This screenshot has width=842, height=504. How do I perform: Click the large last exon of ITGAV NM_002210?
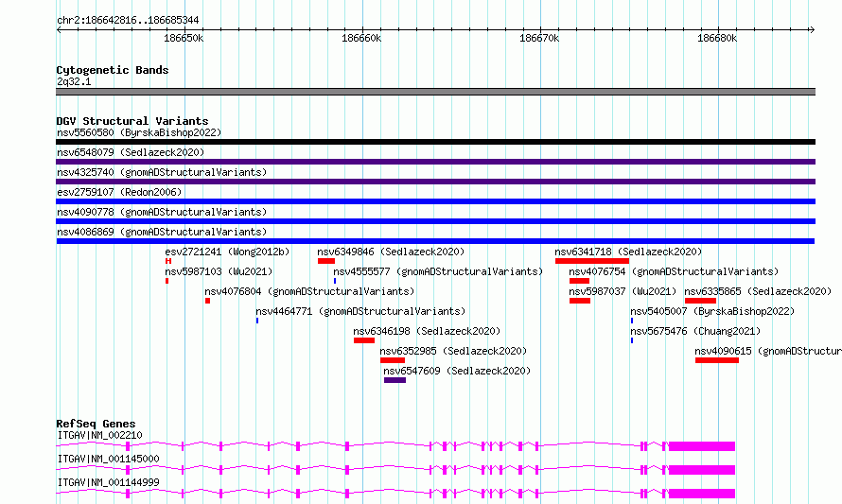[x=702, y=446]
